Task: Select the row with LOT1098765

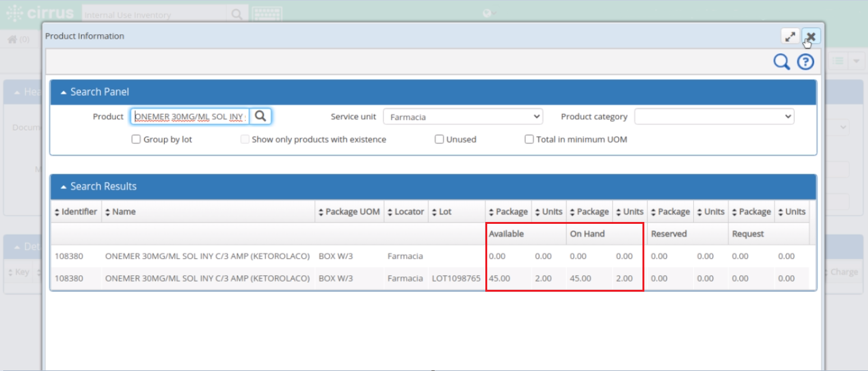Action: point(253,278)
